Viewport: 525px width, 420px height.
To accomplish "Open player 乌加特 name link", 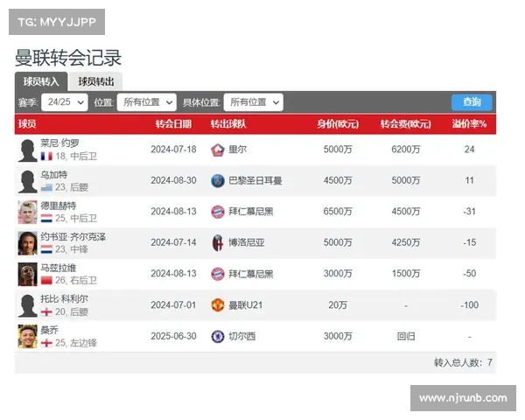I will point(54,174).
